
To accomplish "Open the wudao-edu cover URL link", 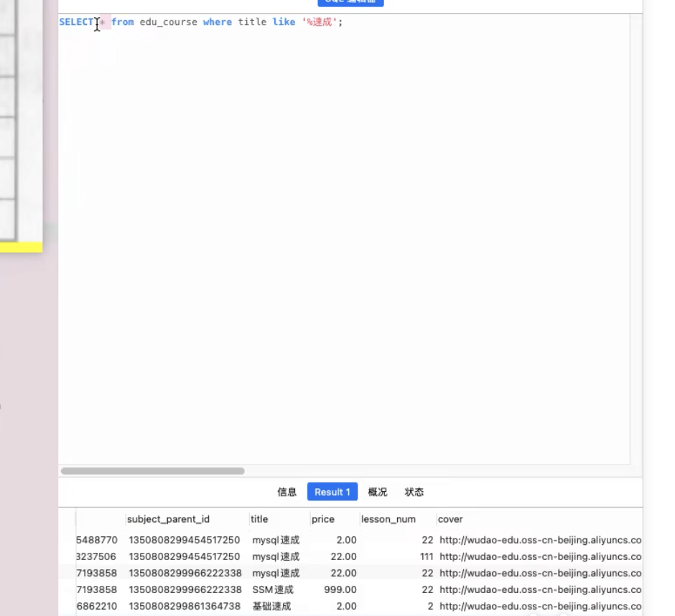I will [539, 540].
